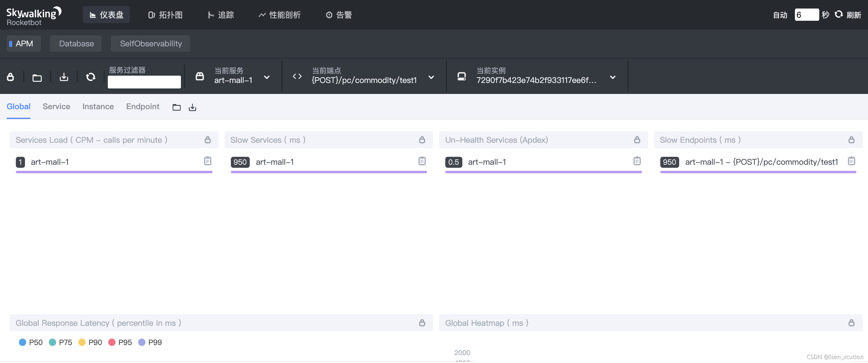Open the 拓扑图 topology menu
The height and width of the screenshot is (363, 868).
(x=165, y=15)
